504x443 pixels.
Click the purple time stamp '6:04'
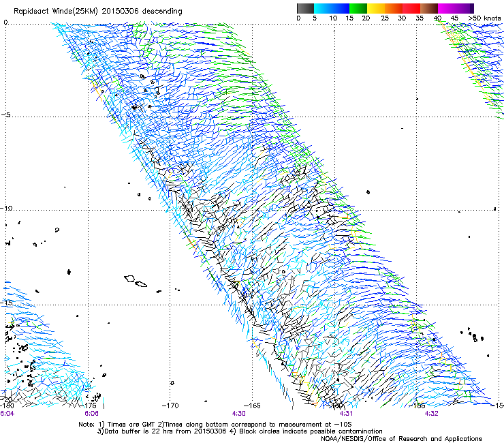7,414
